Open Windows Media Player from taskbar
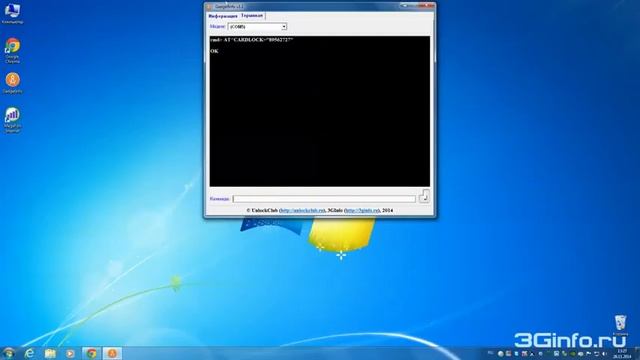The width and height of the screenshot is (640, 360). (71, 353)
